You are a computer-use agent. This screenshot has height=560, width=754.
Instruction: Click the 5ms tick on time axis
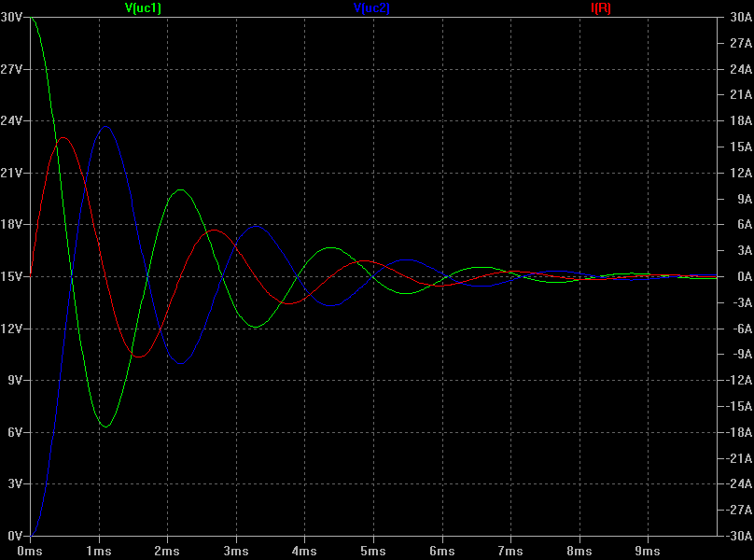[x=373, y=552]
